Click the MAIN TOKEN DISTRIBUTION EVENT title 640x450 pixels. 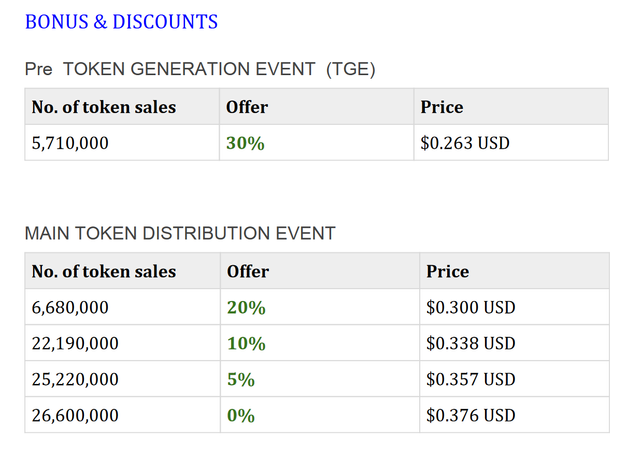(180, 233)
